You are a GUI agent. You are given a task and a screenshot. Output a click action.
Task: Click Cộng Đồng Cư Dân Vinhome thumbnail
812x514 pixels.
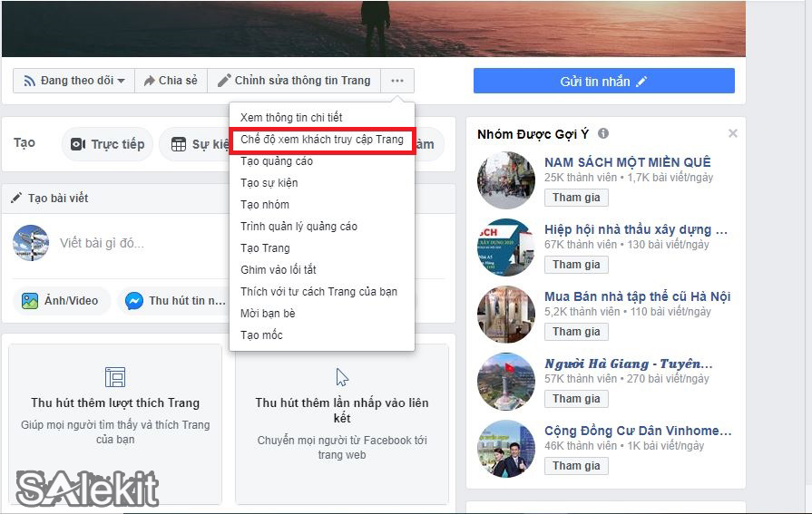(506, 449)
